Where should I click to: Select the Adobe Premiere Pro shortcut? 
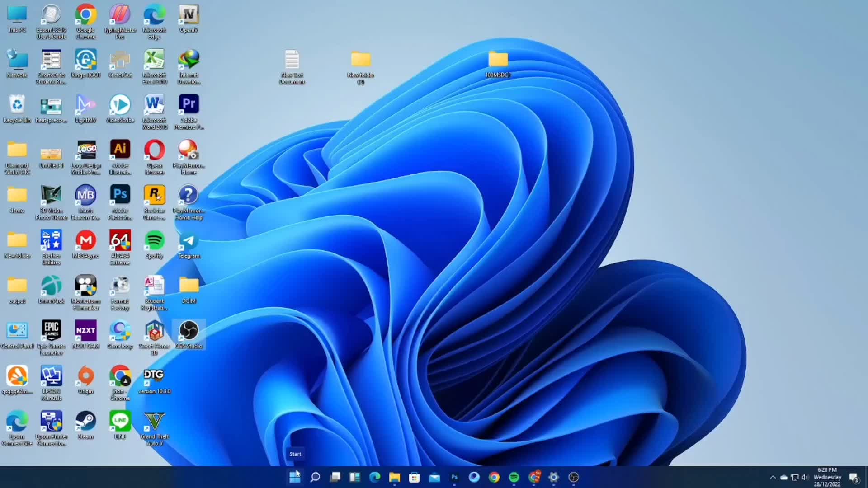point(189,112)
